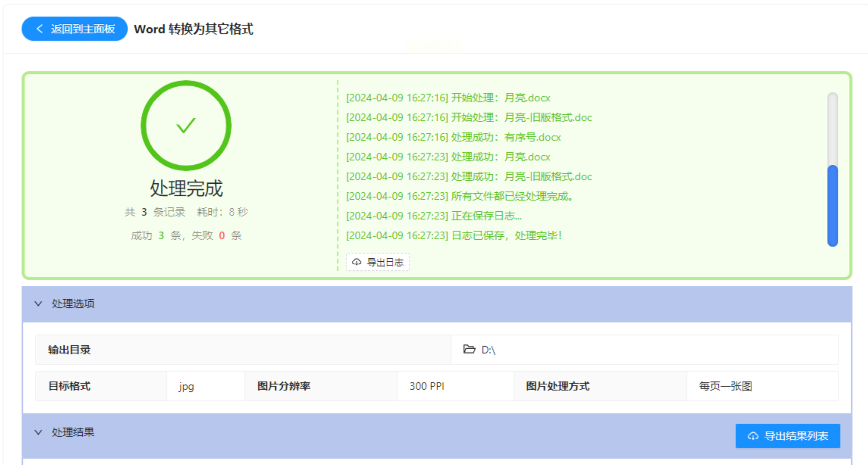The image size is (868, 465).
Task: Click the cloud icon on Export Result List button
Action: tap(753, 436)
